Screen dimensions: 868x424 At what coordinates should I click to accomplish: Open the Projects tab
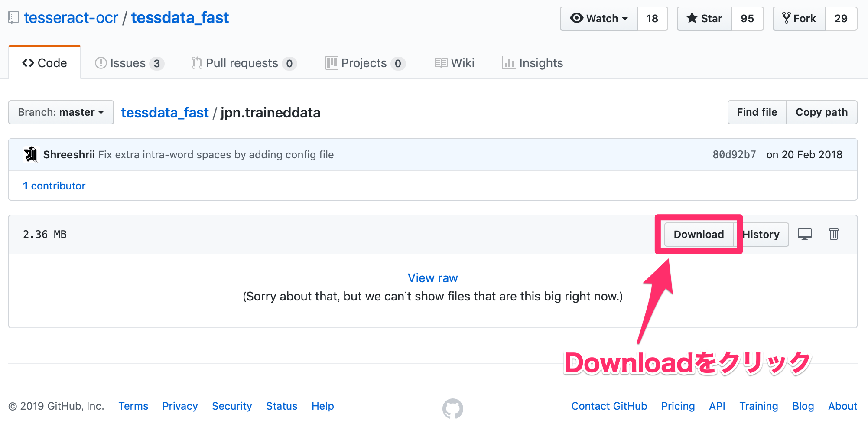coord(365,63)
